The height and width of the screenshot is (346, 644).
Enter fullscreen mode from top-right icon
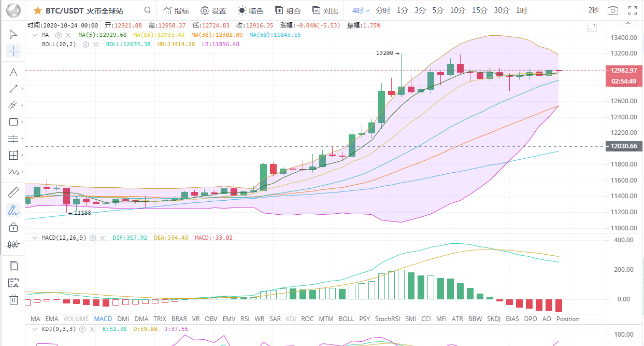[x=632, y=10]
